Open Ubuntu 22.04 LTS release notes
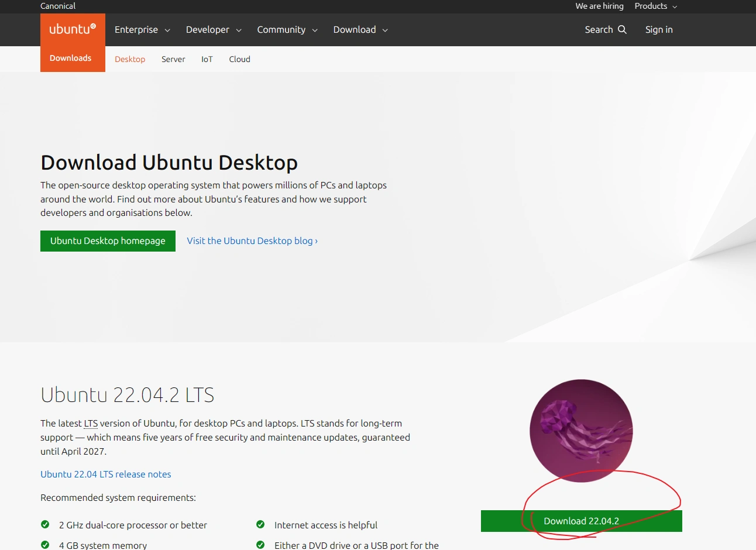This screenshot has width=756, height=550. pos(106,475)
